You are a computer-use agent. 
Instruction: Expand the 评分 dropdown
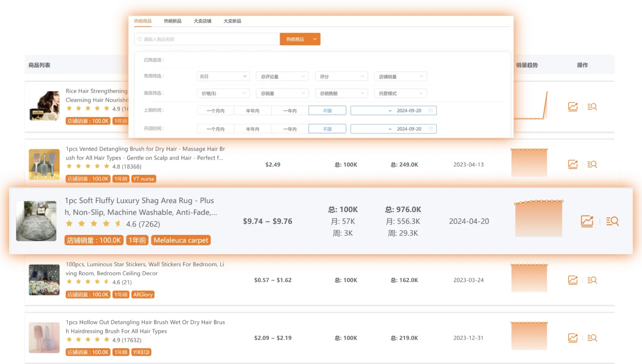341,76
